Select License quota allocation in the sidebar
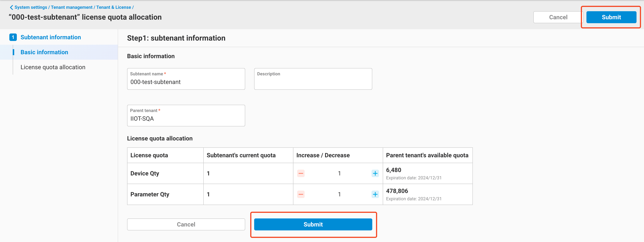644x242 pixels. point(53,67)
